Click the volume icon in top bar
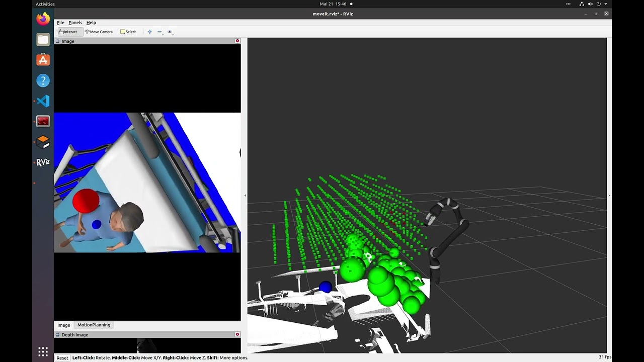 coord(591,4)
